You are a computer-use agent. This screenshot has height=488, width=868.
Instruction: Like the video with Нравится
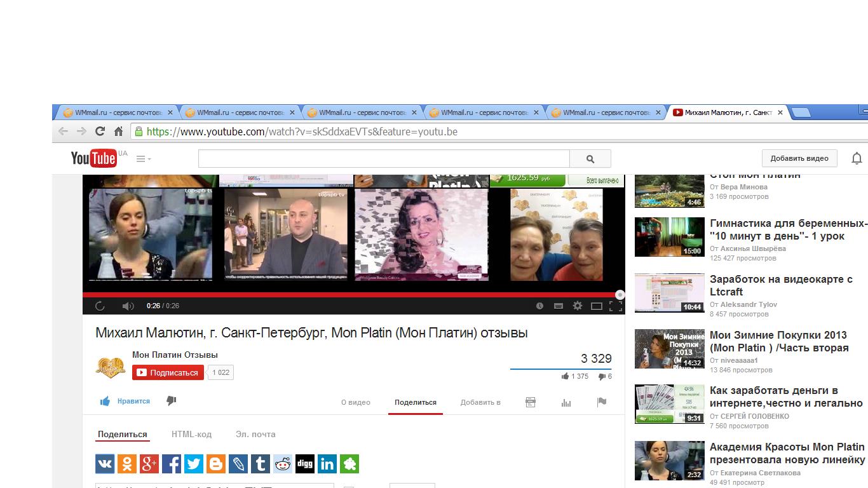(x=125, y=401)
